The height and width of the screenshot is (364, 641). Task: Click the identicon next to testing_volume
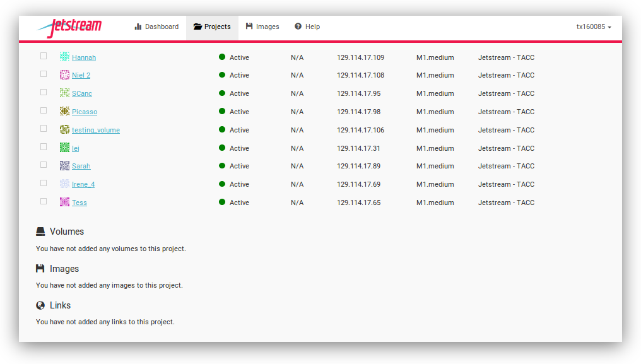click(x=64, y=129)
